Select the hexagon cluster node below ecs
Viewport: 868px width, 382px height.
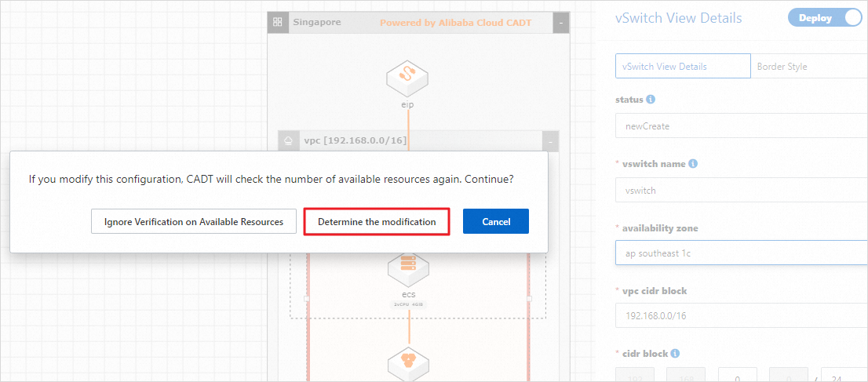pyautogui.click(x=408, y=362)
